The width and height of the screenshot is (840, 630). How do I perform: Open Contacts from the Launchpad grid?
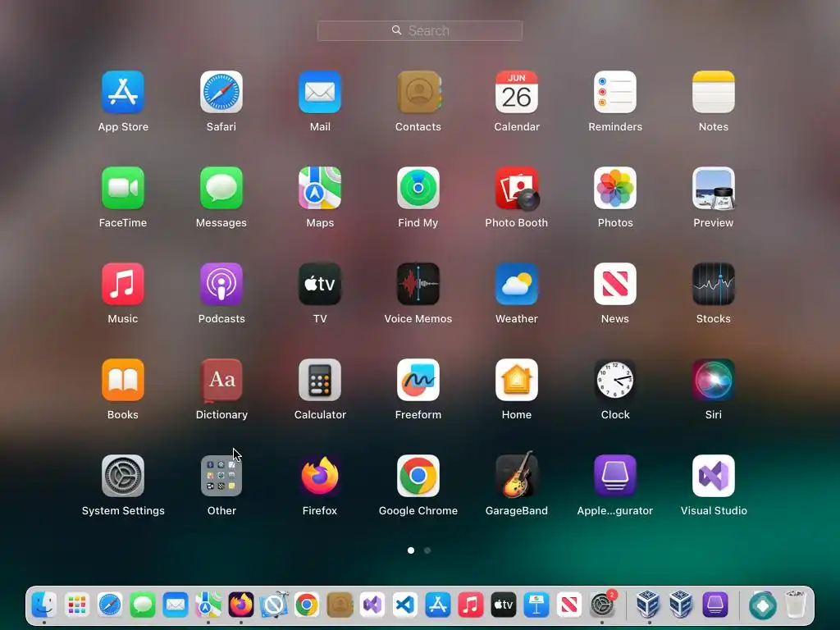[x=418, y=92]
